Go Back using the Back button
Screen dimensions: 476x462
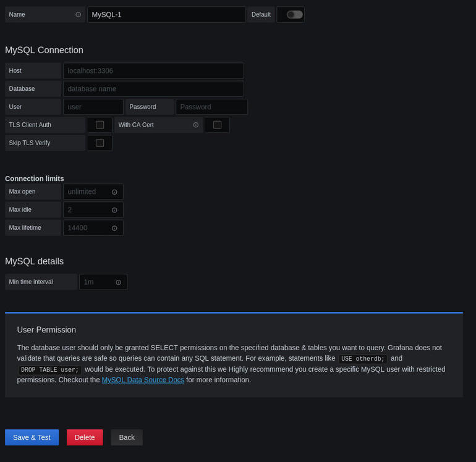127,437
